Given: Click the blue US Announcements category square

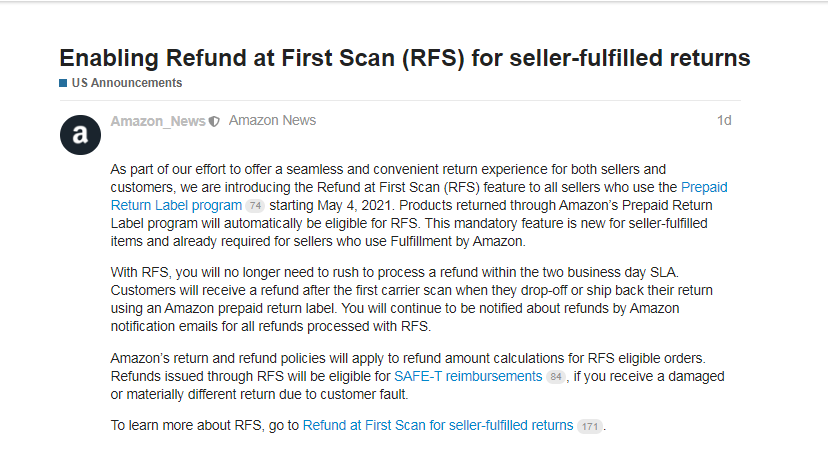Looking at the screenshot, I should point(63,83).
